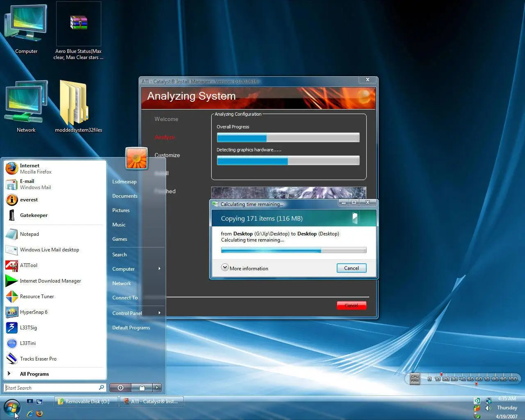Click the Safely Remove Hardware tray icon
525x420 pixels.
coord(477,416)
